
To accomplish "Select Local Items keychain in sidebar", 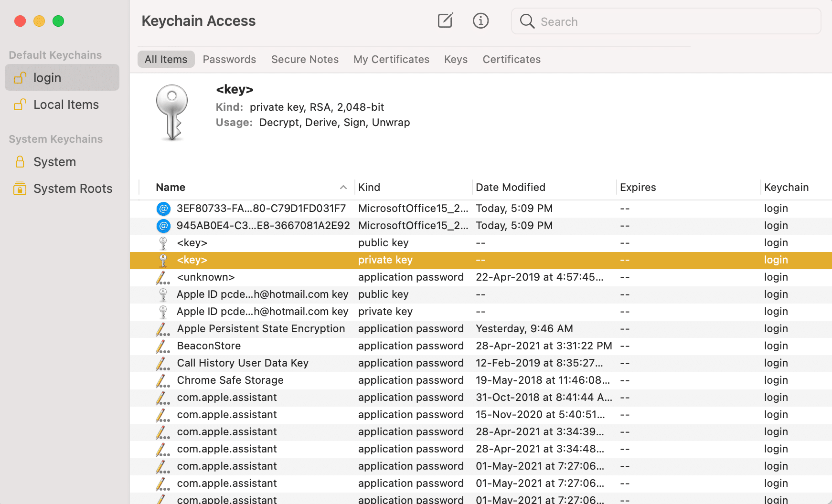I will point(66,105).
